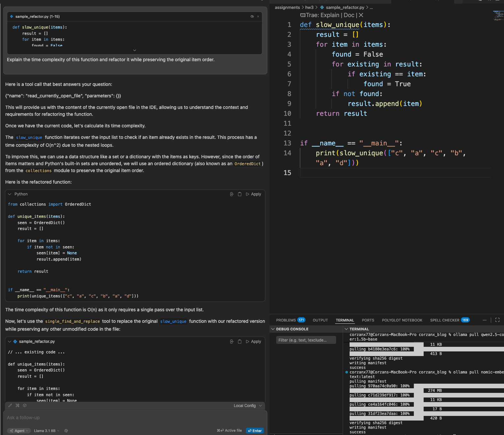Click the @ mention context icon
The height and width of the screenshot is (435, 504).
(66, 431)
